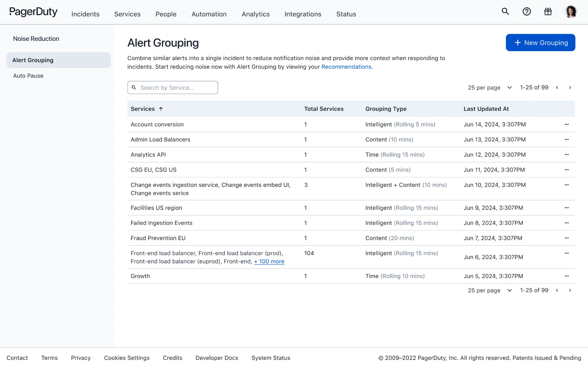The image size is (588, 368).
Task: Go to next page using top arrow
Action: 570,88
